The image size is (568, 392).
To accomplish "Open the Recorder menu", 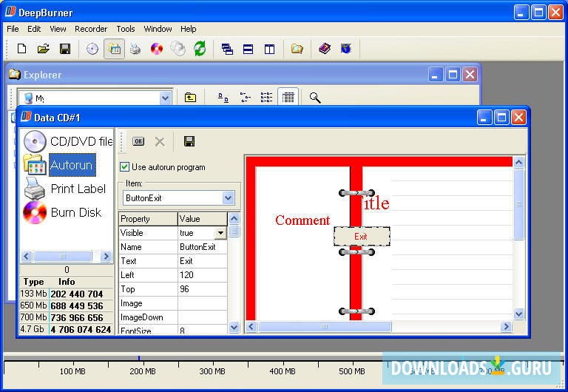I will click(91, 29).
